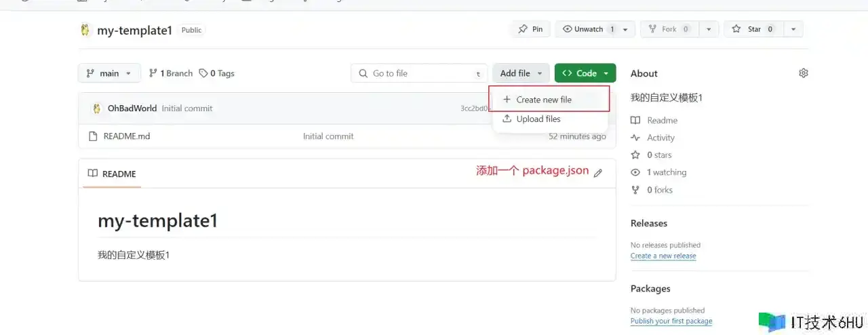Jump to Readme link in About sidebar
This screenshot has height=335, width=868.
(662, 120)
